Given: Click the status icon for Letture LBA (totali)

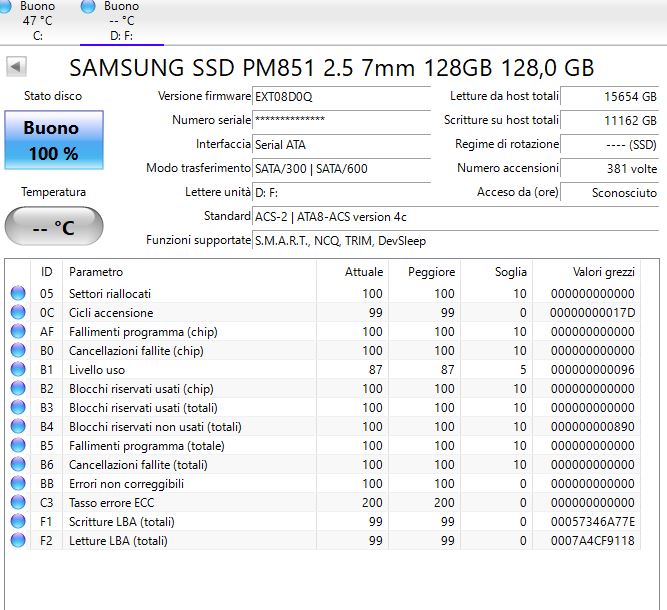Looking at the screenshot, I should [x=18, y=540].
